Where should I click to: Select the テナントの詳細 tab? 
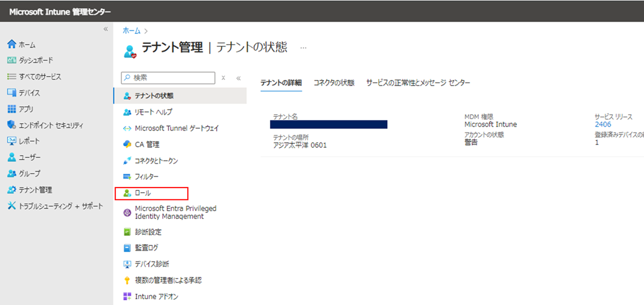point(281,83)
